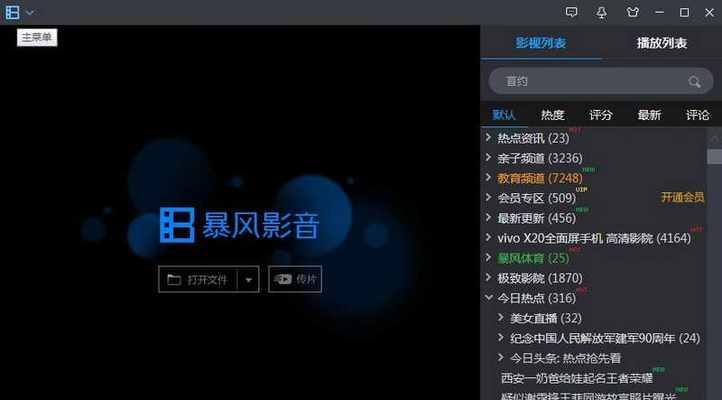Select the 会员专区 (509) label
Image resolution: width=722 pixels, height=400 pixels.
[x=537, y=198]
